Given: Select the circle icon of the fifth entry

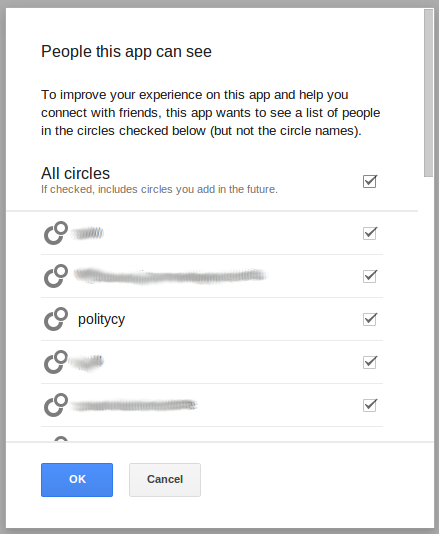Looking at the screenshot, I should pyautogui.click(x=56, y=405).
